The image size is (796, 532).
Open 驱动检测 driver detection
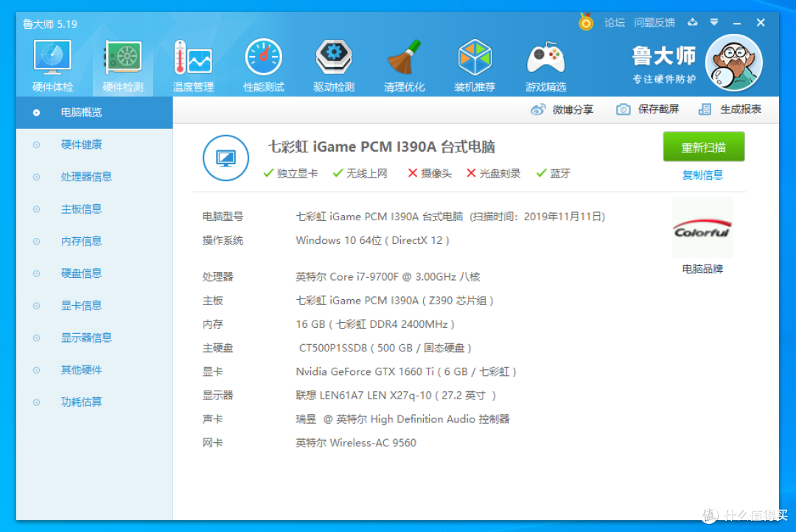click(334, 66)
